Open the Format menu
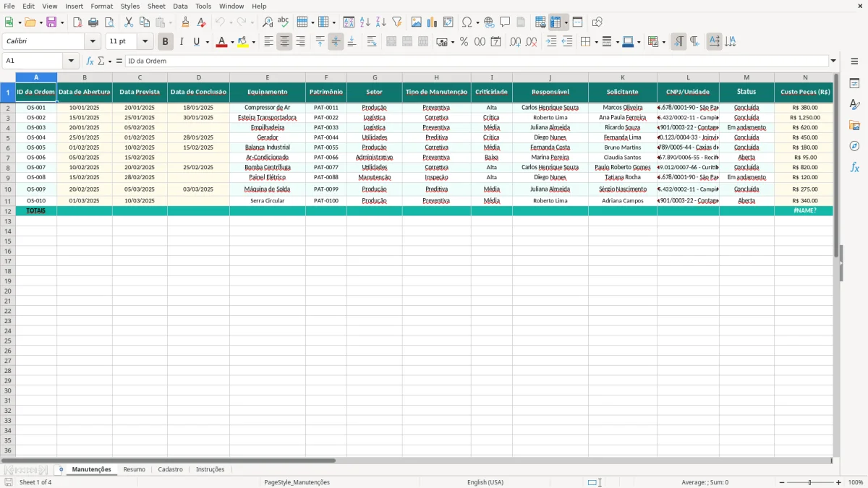 pos(101,6)
